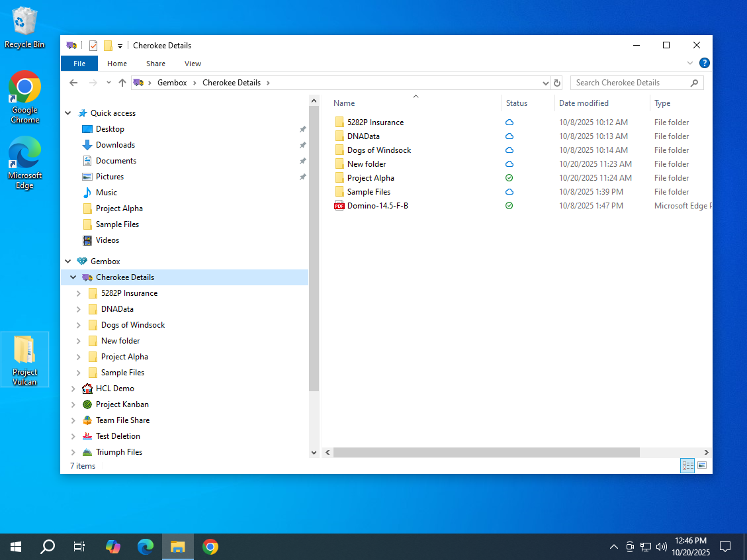Click into the Search Cherokee Details field
The width and height of the screenshot is (747, 560).
[629, 83]
